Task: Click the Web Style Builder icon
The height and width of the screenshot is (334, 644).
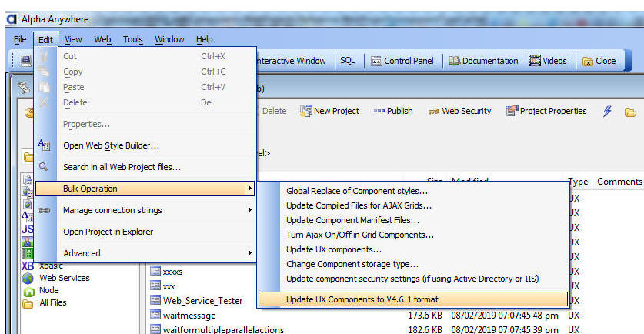Action: (44, 145)
